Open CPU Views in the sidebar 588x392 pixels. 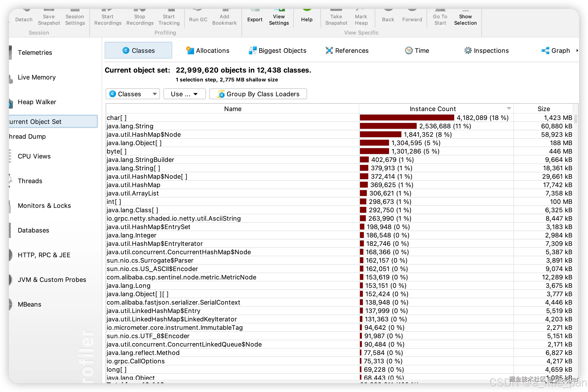(34, 156)
